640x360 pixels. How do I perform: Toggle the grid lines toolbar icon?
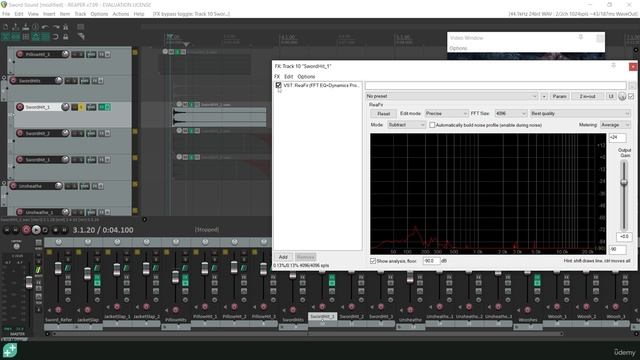[x=45, y=37]
